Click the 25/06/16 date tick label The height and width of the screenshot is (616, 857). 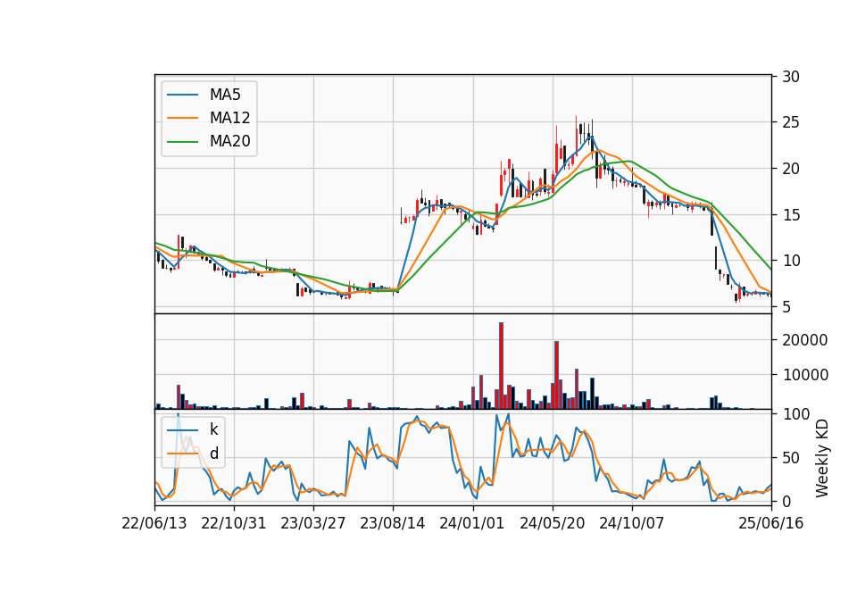pyautogui.click(x=770, y=523)
